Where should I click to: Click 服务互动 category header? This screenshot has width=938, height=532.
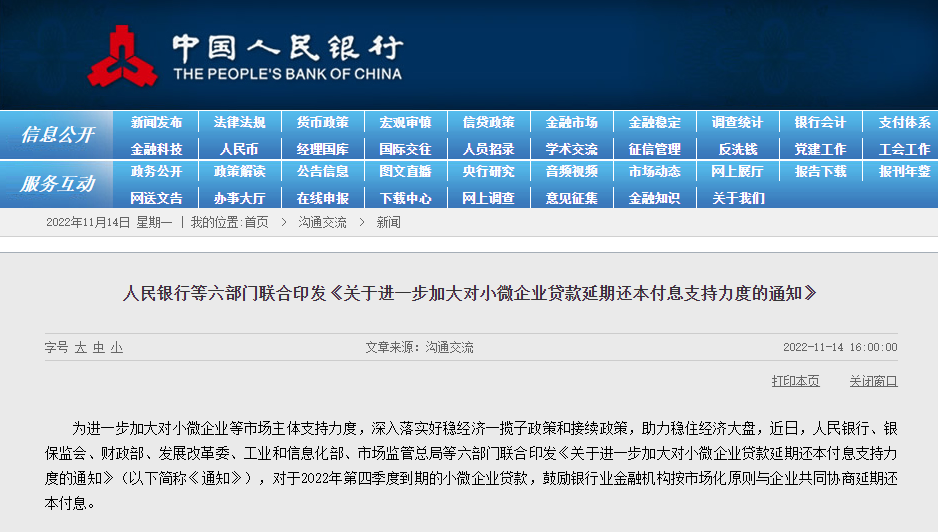click(x=57, y=184)
